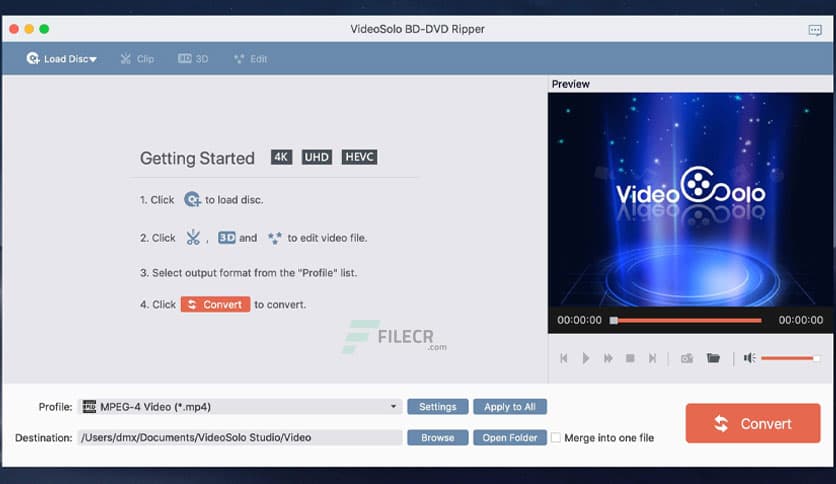Click the sparkle edit icon in step 2

pos(274,238)
